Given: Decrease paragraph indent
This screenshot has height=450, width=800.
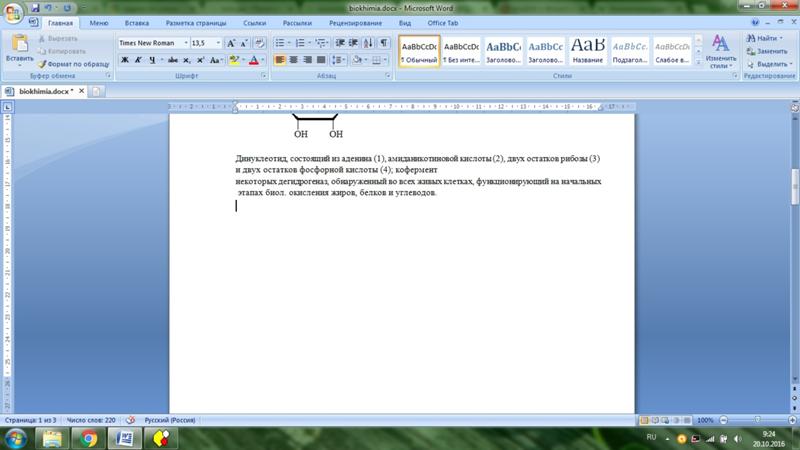Looking at the screenshot, I should pyautogui.click(x=340, y=43).
